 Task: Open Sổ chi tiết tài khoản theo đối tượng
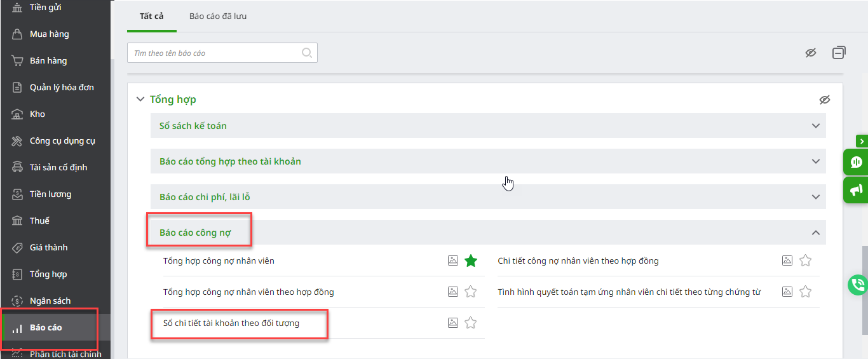click(231, 323)
